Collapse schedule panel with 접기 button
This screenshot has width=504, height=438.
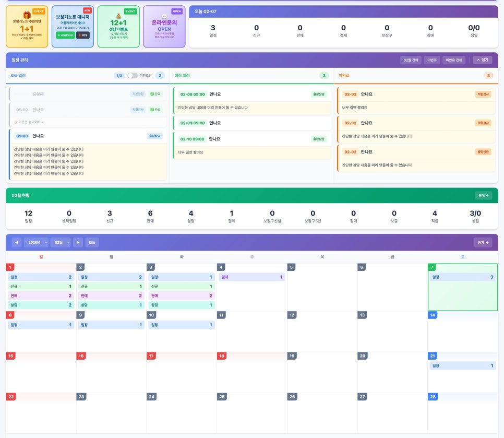482,60
